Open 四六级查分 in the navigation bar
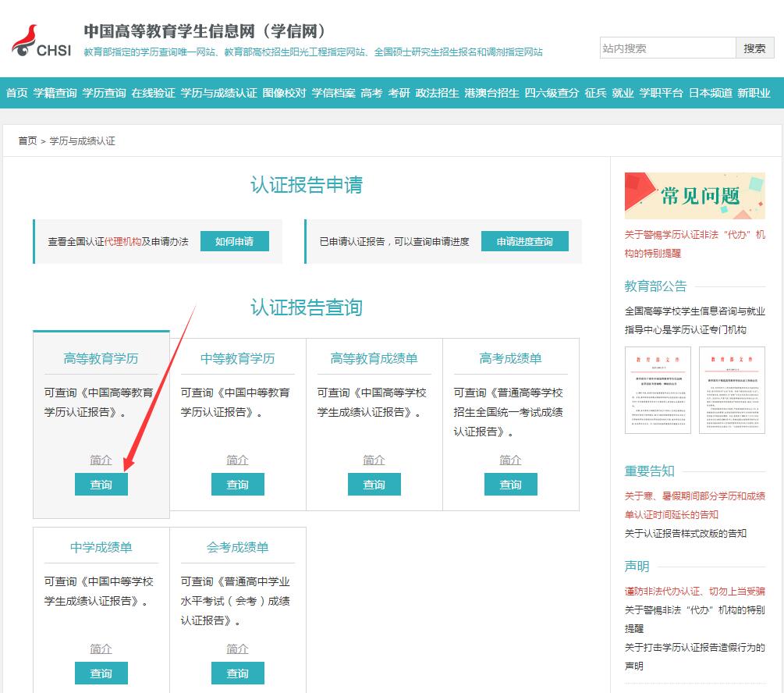Viewport: 784px width, 693px height. [x=552, y=93]
